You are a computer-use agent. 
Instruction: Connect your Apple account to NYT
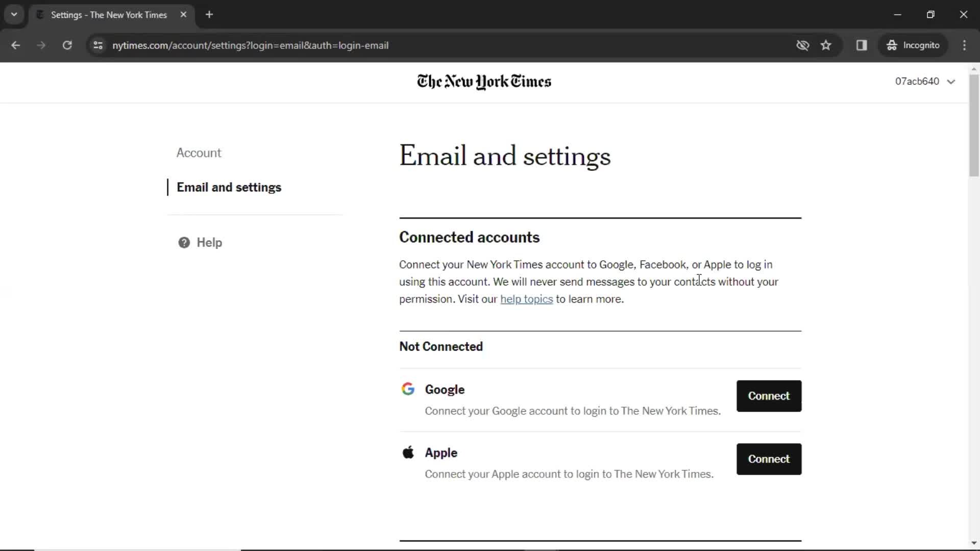coord(769,459)
